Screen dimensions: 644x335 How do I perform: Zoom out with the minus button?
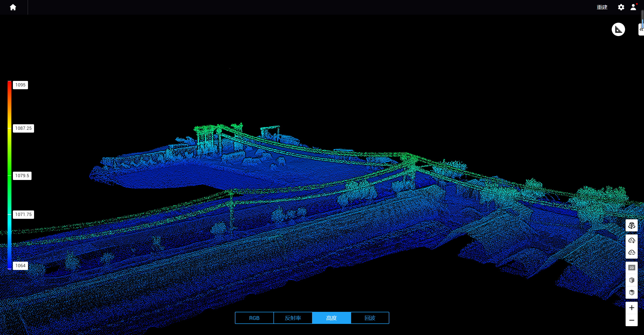[x=631, y=320]
